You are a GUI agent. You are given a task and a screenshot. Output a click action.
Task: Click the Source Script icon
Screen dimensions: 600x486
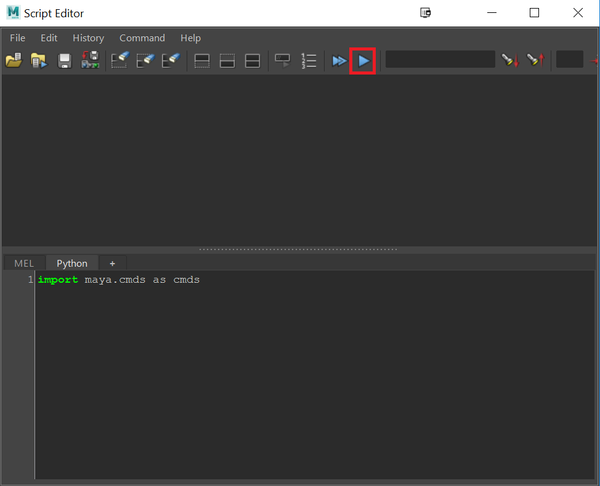(x=39, y=60)
